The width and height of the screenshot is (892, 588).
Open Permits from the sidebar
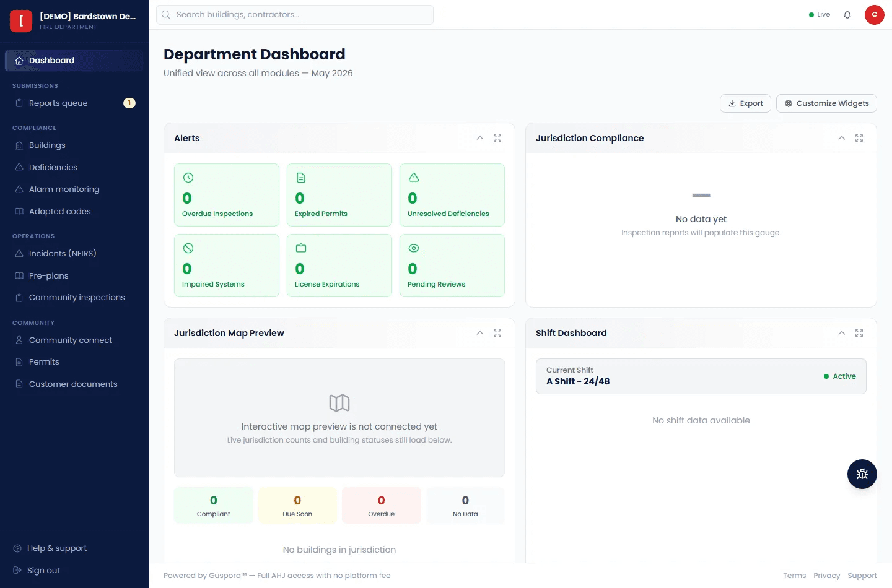[74, 362]
